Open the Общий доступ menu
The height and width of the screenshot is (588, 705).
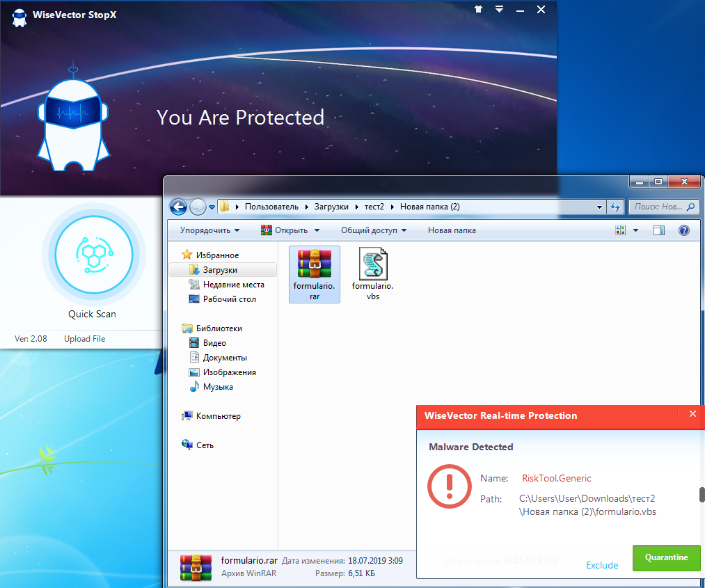pyautogui.click(x=374, y=230)
